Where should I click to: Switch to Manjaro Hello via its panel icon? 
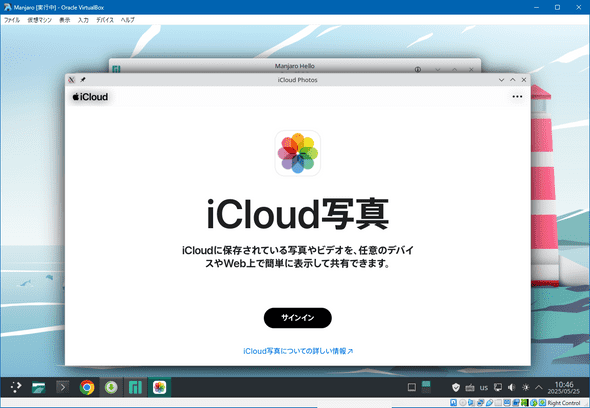[x=135, y=387]
